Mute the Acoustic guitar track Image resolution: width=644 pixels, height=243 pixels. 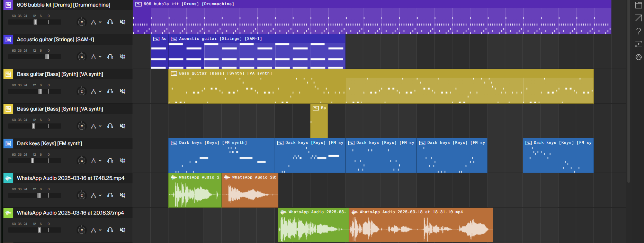(x=123, y=57)
